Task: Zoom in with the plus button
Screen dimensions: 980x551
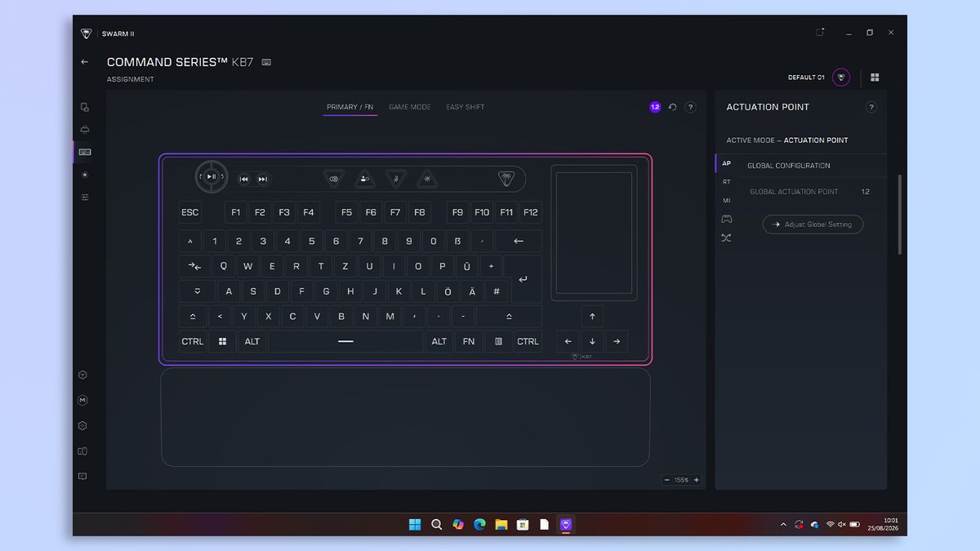Action: click(697, 480)
